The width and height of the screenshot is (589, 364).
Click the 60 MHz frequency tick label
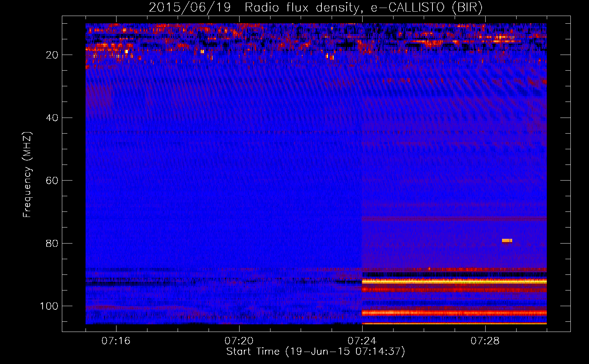tap(52, 181)
